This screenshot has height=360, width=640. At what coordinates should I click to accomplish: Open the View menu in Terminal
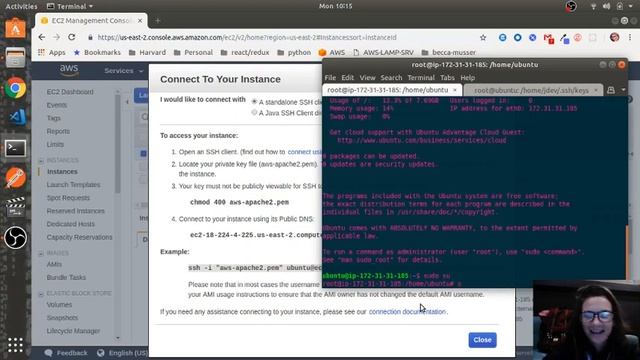coord(367,78)
